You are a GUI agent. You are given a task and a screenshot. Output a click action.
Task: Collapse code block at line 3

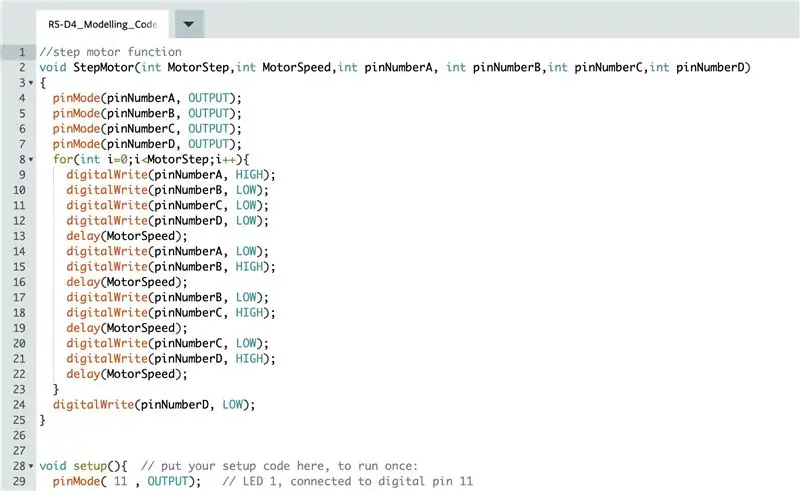(x=31, y=83)
